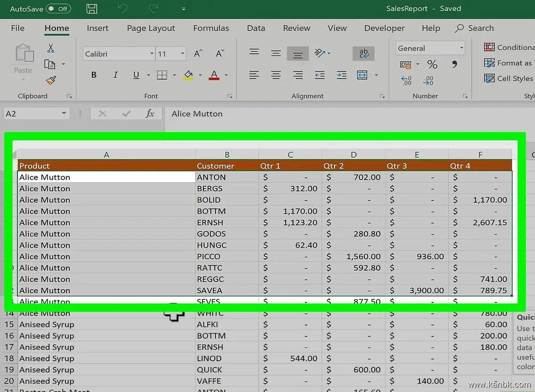
Task: Click the Merge & Center icon
Action: click(x=362, y=75)
